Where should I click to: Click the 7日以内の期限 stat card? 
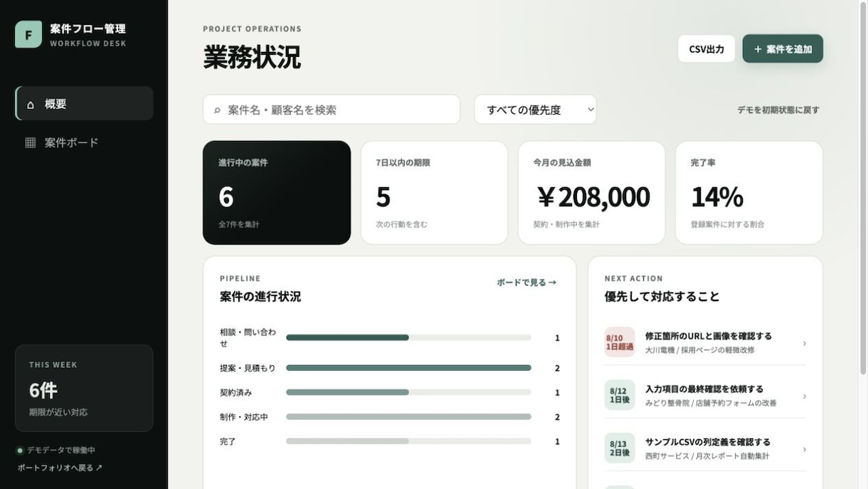(434, 193)
